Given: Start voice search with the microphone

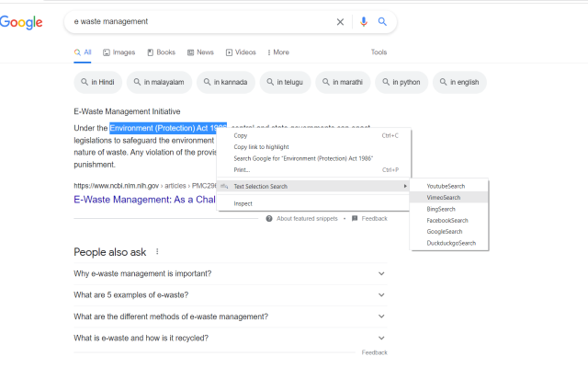Looking at the screenshot, I should pos(364,22).
